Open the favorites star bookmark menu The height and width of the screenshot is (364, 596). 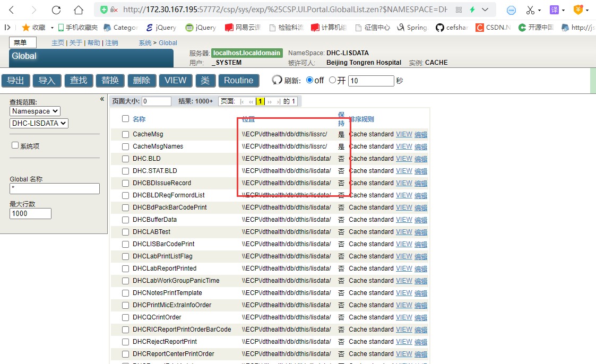34,28
